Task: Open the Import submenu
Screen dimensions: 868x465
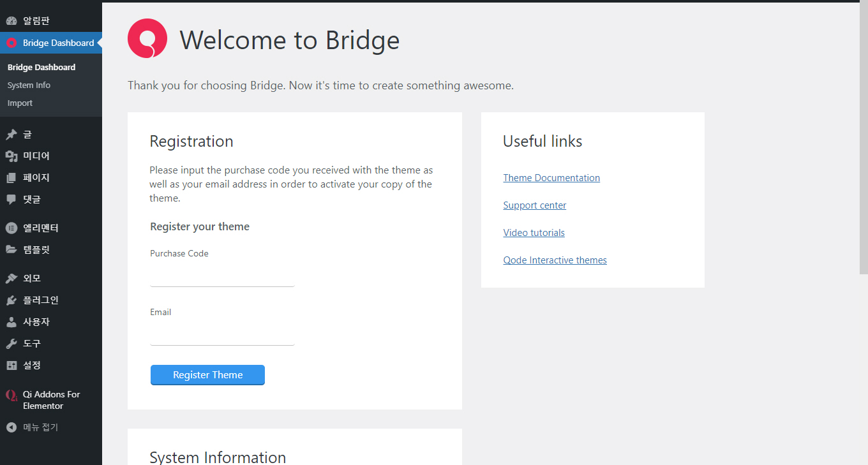Action: coord(20,103)
